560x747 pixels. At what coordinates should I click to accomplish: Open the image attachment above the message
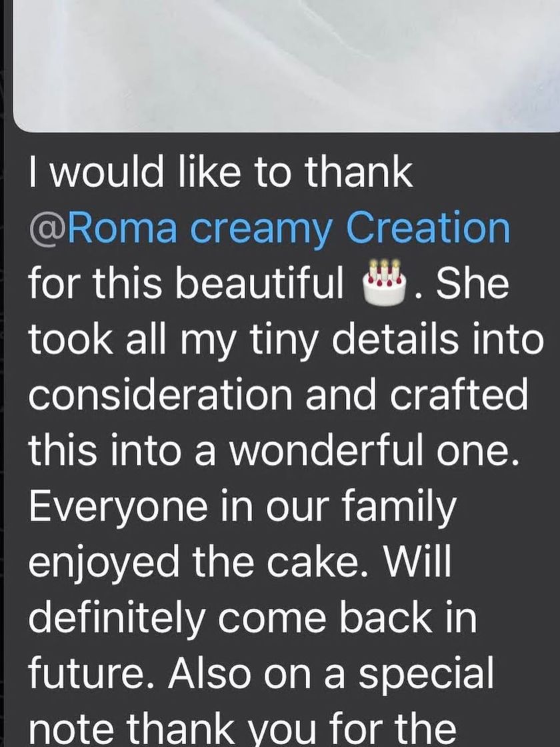[x=287, y=63]
